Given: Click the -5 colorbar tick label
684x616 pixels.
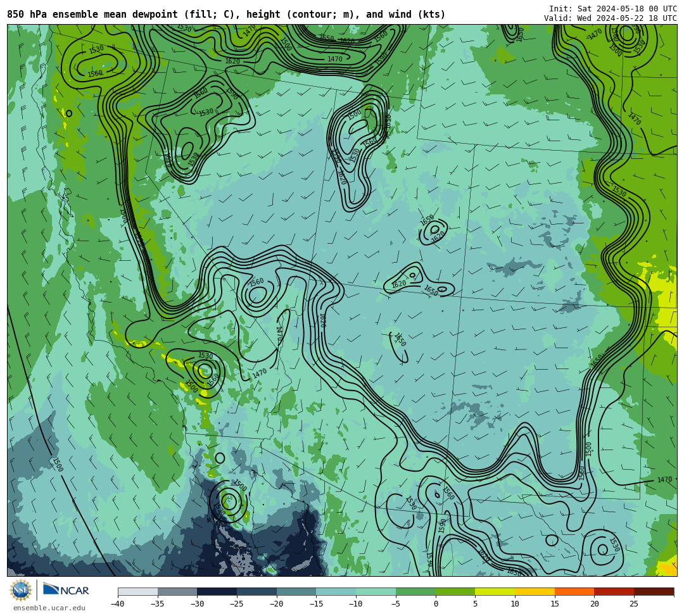Looking at the screenshot, I should [x=396, y=604].
